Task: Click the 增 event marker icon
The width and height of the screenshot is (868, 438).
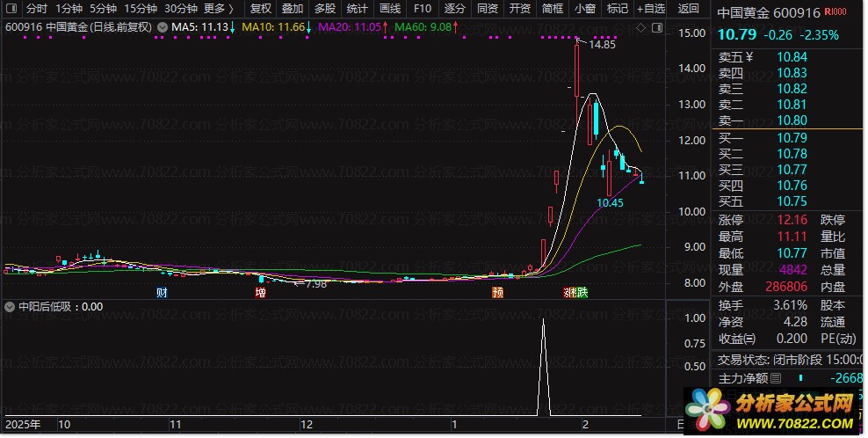Action: pos(260,292)
